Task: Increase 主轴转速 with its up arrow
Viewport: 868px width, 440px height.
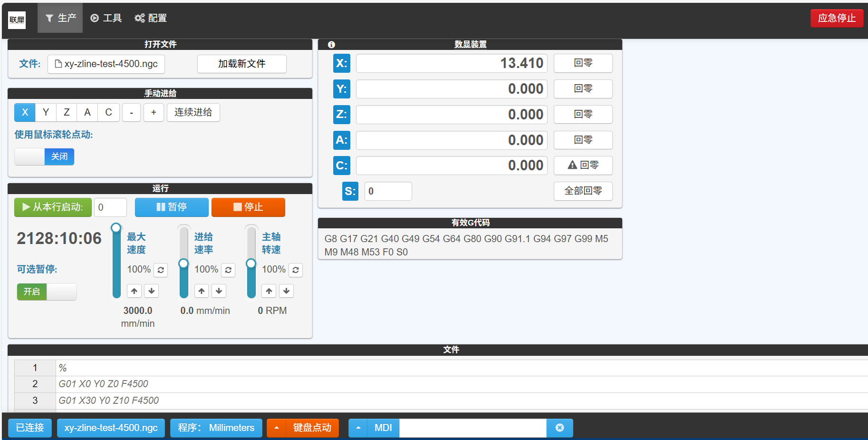Action: (x=270, y=291)
